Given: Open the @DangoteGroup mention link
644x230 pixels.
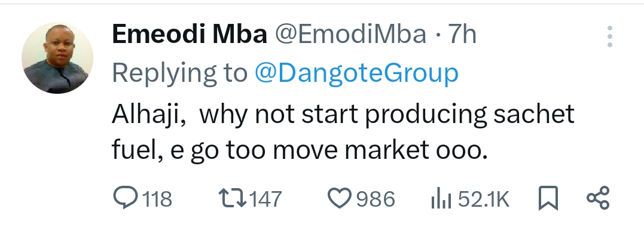Looking at the screenshot, I should (356, 73).
